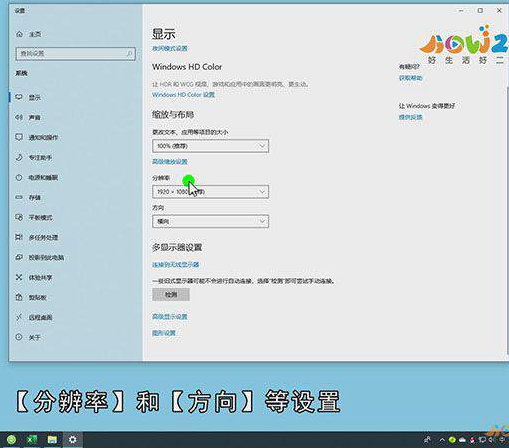Click the 分辨率 label
Viewport: 509px width, 448px height.
161,178
